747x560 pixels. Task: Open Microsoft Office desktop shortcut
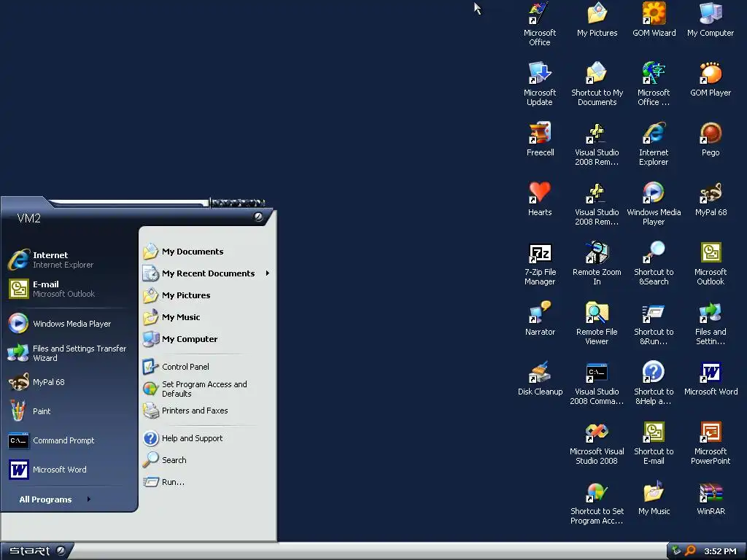(540, 24)
